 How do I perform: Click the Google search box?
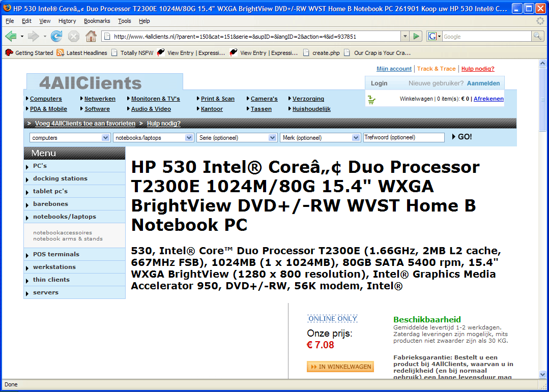click(x=487, y=37)
